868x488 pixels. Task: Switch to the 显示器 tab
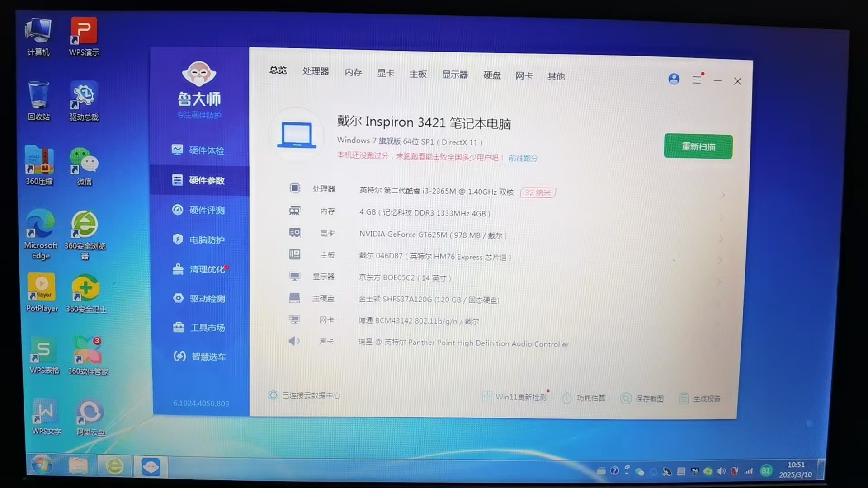click(455, 75)
